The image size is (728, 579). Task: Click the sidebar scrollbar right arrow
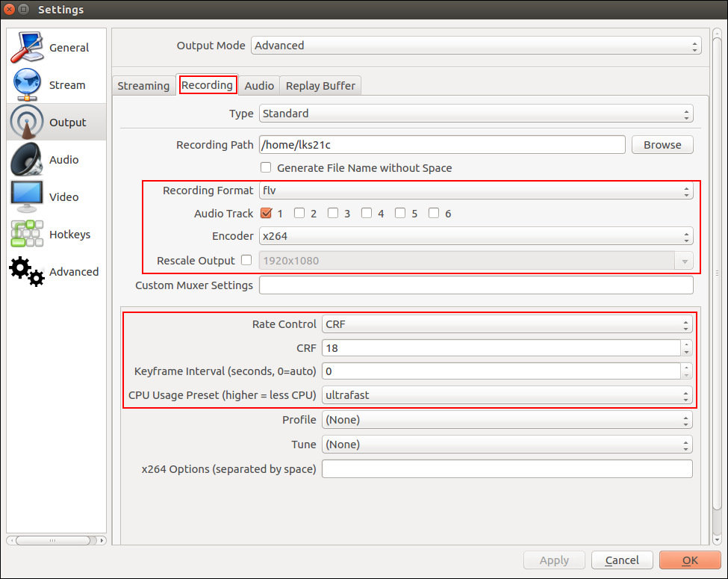pyautogui.click(x=102, y=540)
